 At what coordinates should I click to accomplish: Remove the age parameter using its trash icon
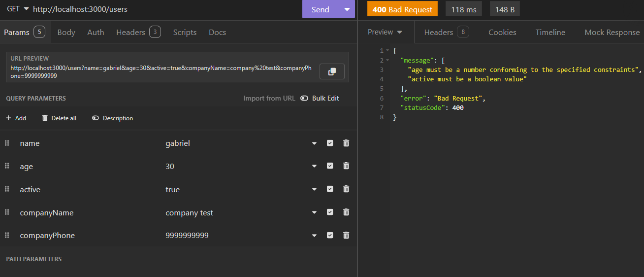346,166
